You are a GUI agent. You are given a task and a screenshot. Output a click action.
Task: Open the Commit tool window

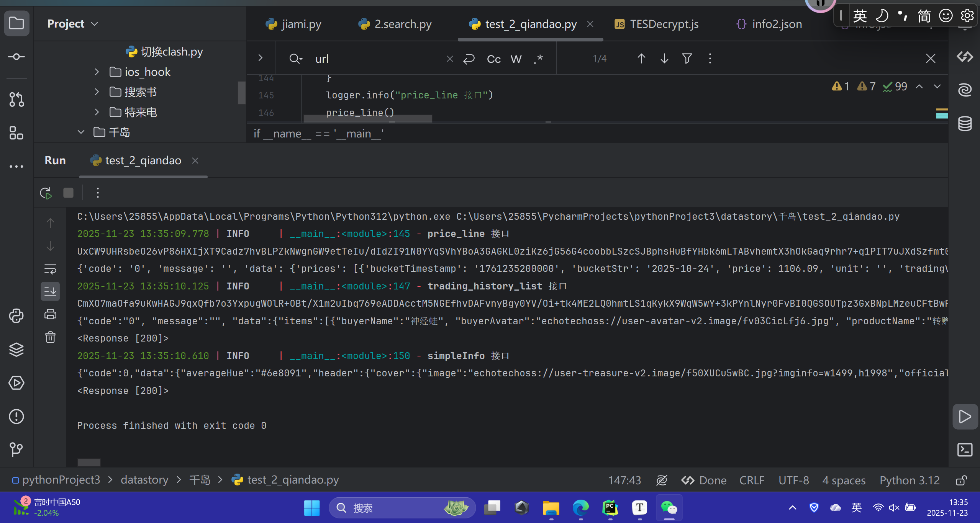[16, 57]
